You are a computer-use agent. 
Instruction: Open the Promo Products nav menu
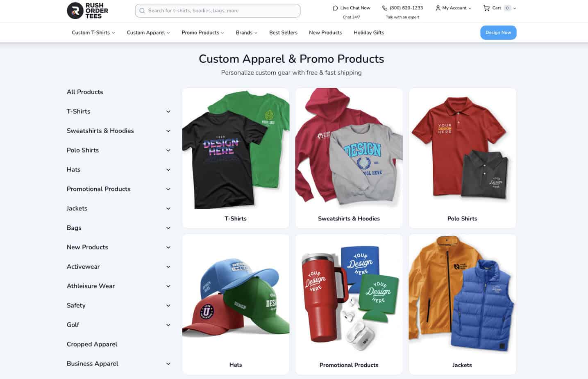coord(202,32)
